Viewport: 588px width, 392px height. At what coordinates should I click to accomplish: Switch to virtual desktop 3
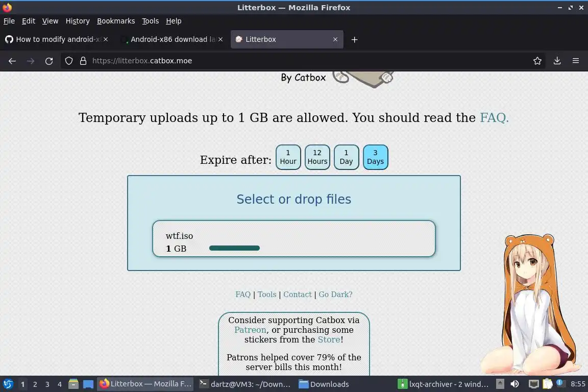(47, 384)
